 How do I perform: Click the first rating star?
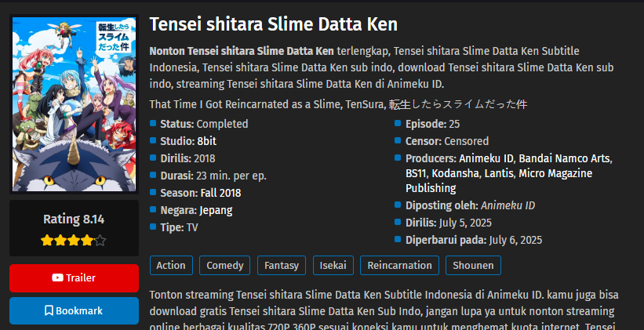[x=47, y=241]
